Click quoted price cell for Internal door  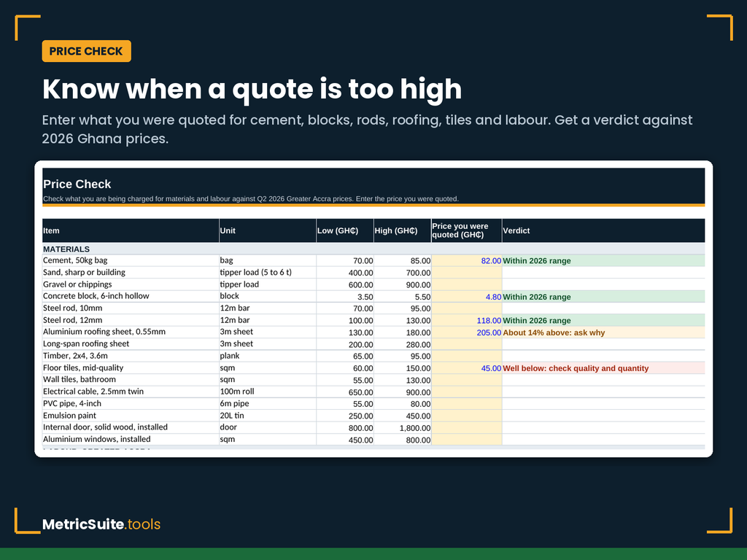pos(466,427)
